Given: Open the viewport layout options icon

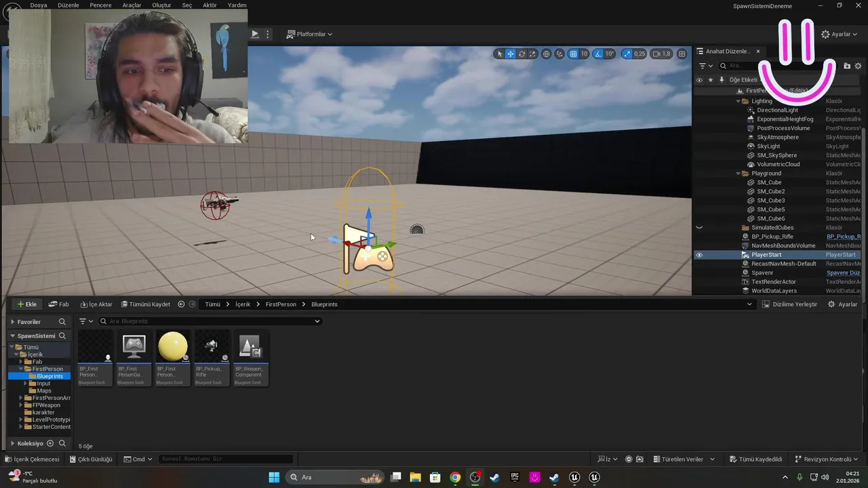Looking at the screenshot, I should [x=682, y=54].
